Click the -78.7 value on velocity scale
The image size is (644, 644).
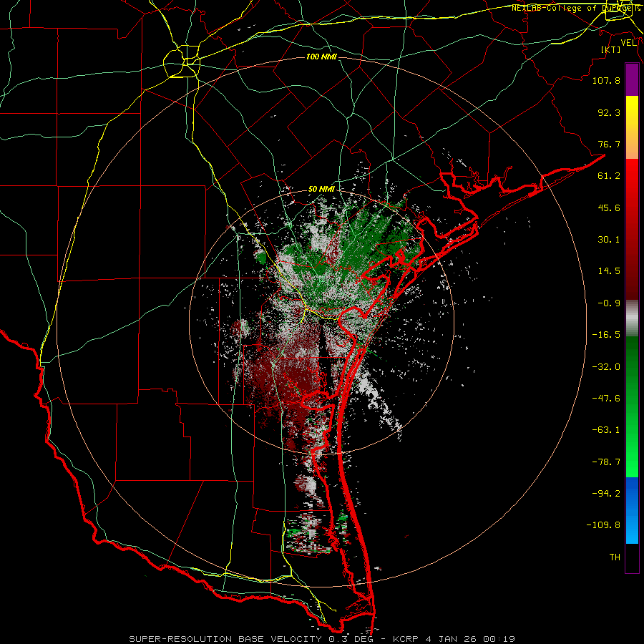coord(606,462)
